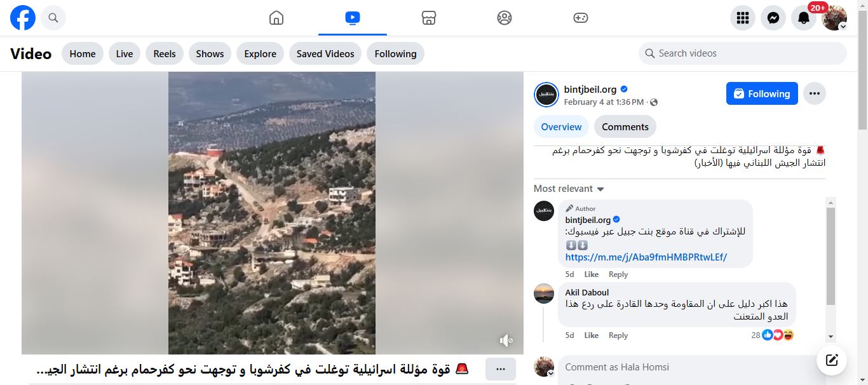Open the three-dot options beside Following button
This screenshot has width=868, height=385.
coord(815,93)
